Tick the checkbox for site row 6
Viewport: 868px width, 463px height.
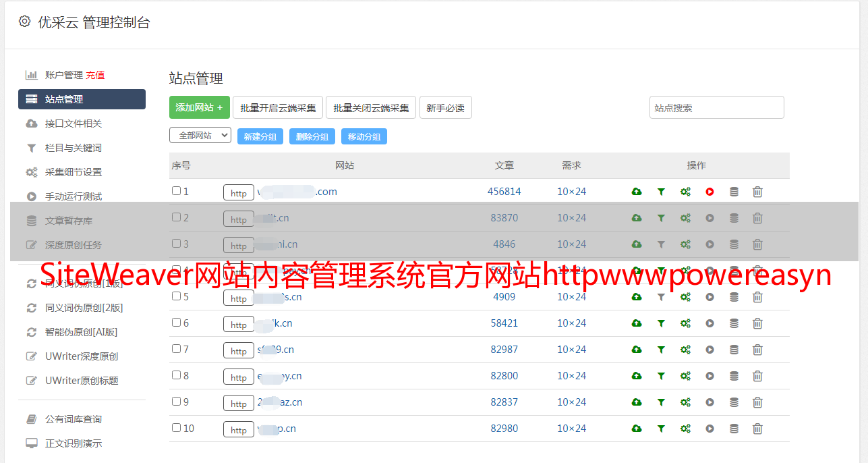coord(176,323)
